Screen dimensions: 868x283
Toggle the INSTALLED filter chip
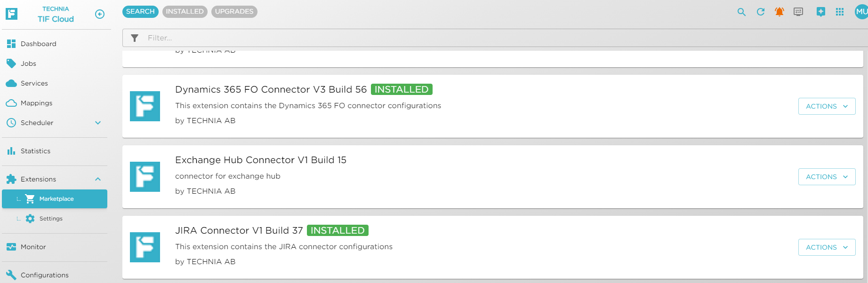click(185, 11)
